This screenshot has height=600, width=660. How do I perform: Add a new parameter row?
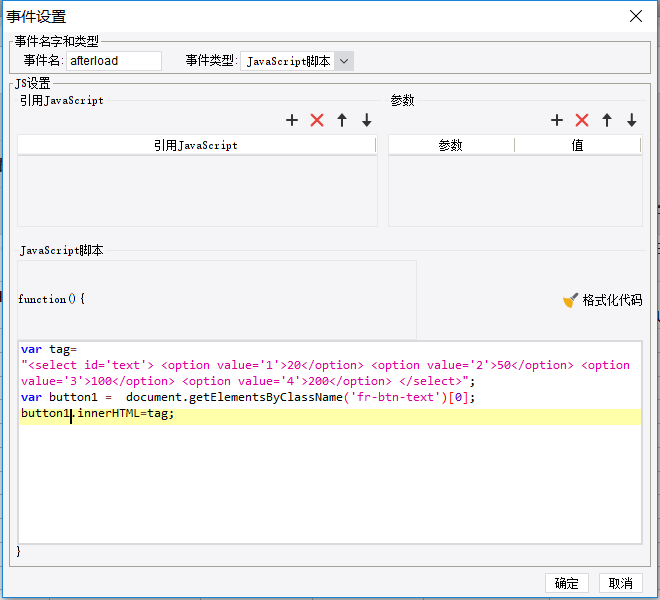click(557, 120)
